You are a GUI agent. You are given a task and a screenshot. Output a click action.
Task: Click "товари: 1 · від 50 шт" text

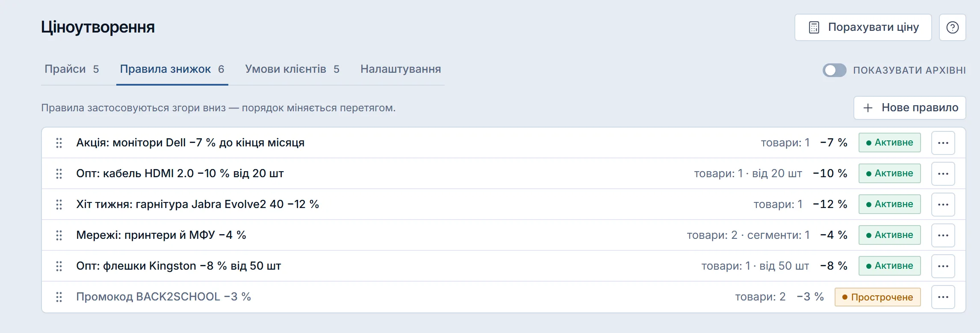coord(755,266)
